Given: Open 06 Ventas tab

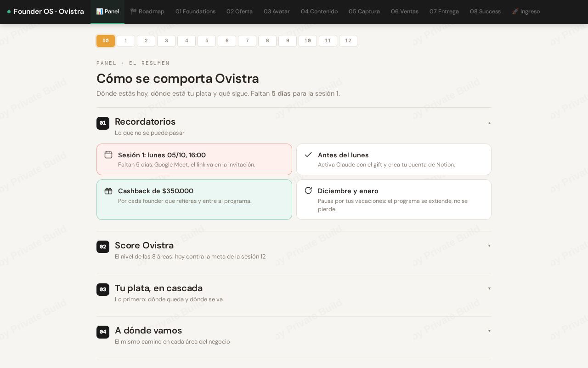Looking at the screenshot, I should coord(405,11).
